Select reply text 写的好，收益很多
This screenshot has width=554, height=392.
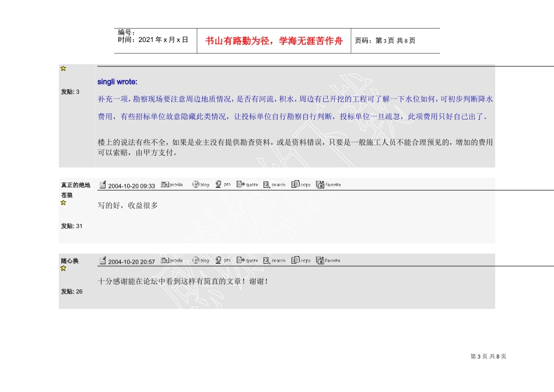click(x=128, y=205)
